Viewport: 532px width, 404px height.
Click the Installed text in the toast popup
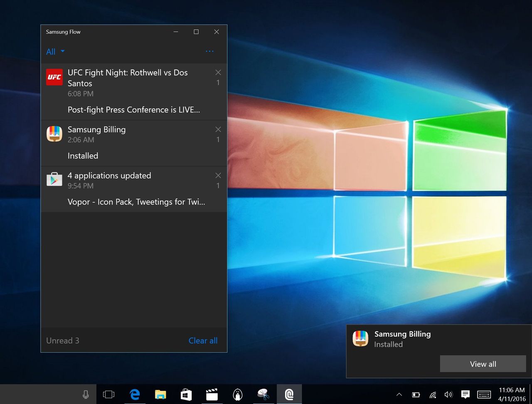[x=388, y=344]
